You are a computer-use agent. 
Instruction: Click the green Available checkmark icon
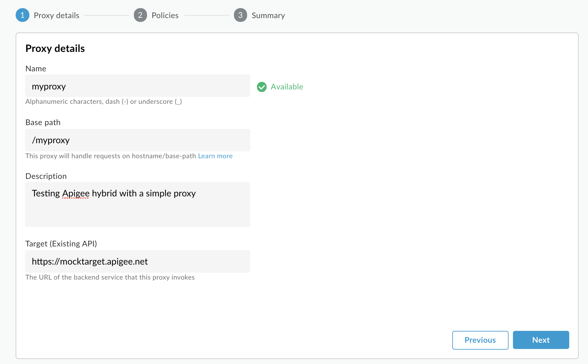click(262, 87)
